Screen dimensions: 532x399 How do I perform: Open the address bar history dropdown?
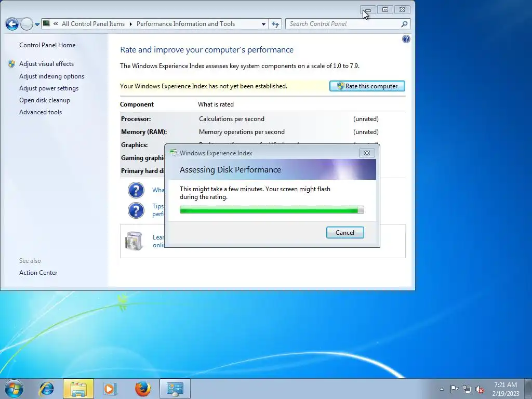263,24
